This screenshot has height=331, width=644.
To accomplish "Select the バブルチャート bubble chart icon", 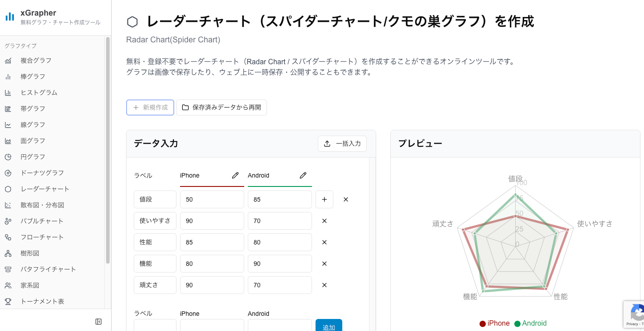I will (x=8, y=221).
